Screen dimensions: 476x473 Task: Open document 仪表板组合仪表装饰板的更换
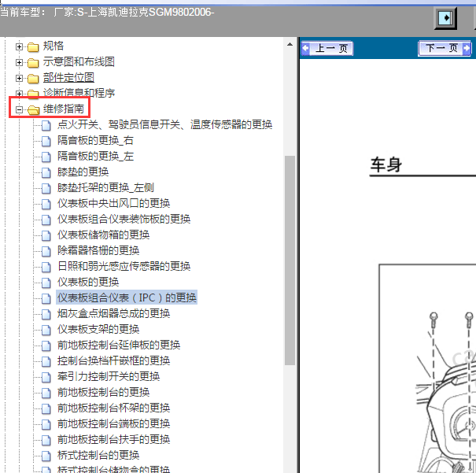point(124,220)
